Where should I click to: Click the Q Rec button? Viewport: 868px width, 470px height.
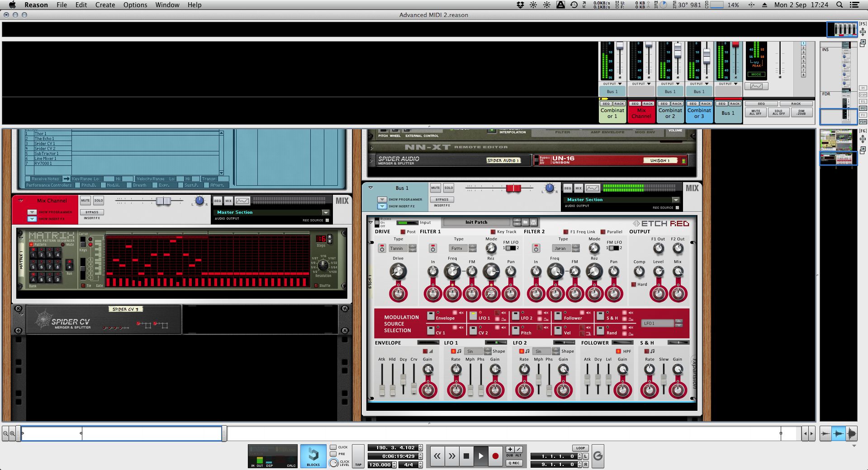(x=514, y=463)
